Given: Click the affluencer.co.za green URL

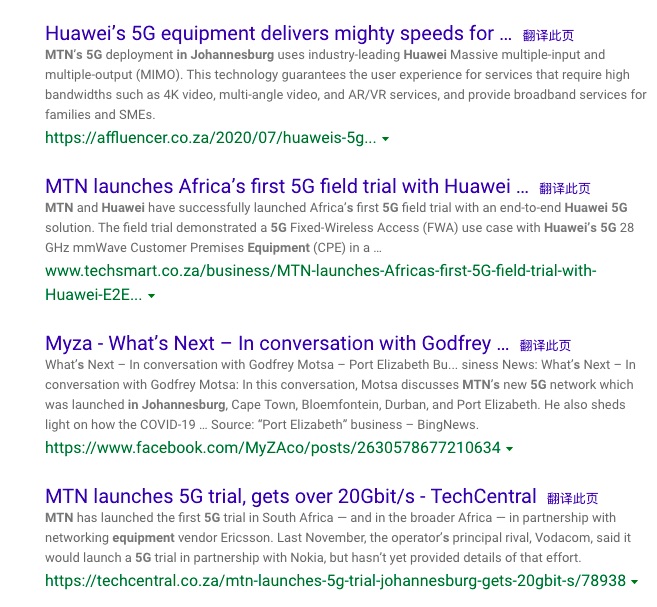Looking at the screenshot, I should point(211,138).
